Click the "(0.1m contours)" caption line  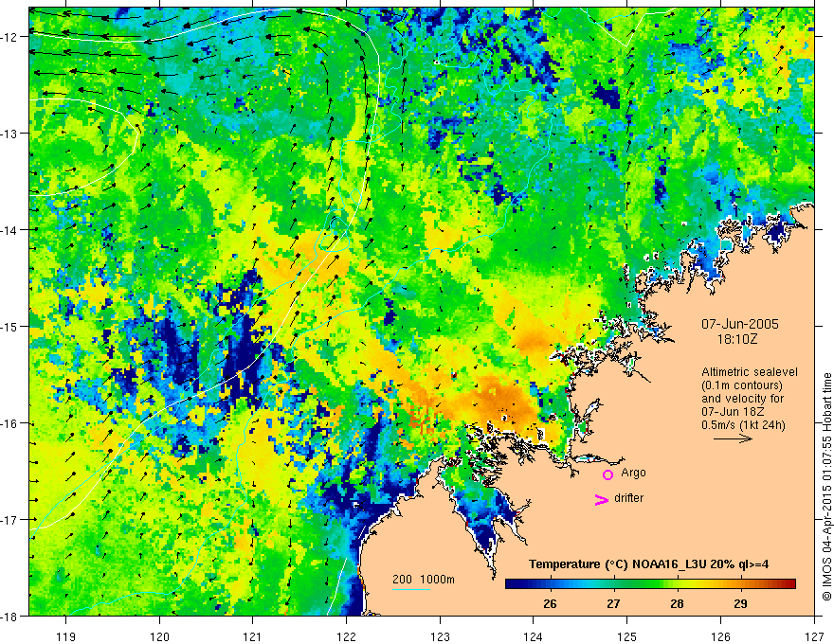click(x=742, y=385)
